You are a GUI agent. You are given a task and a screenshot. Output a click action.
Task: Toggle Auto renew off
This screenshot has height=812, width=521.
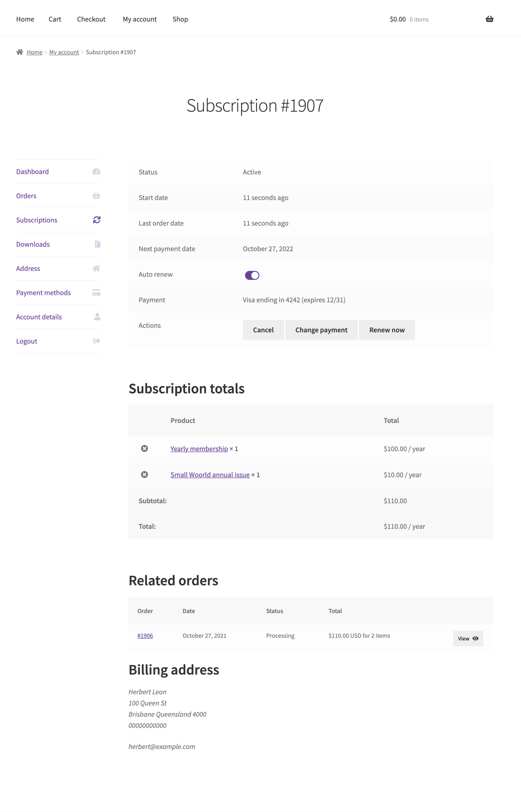[x=252, y=275]
